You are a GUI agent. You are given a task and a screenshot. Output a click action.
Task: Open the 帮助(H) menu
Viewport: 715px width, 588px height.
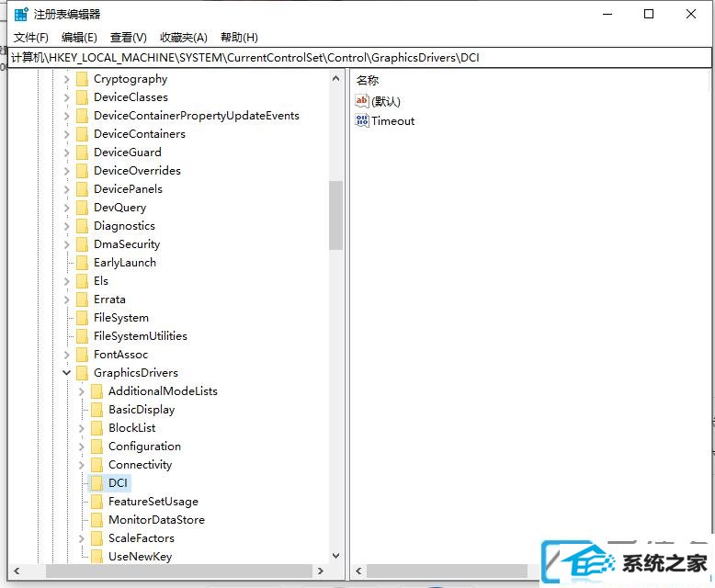point(239,38)
